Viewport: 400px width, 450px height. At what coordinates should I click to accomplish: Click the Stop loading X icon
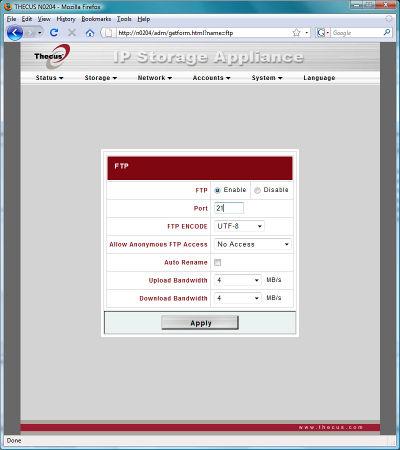(72, 32)
